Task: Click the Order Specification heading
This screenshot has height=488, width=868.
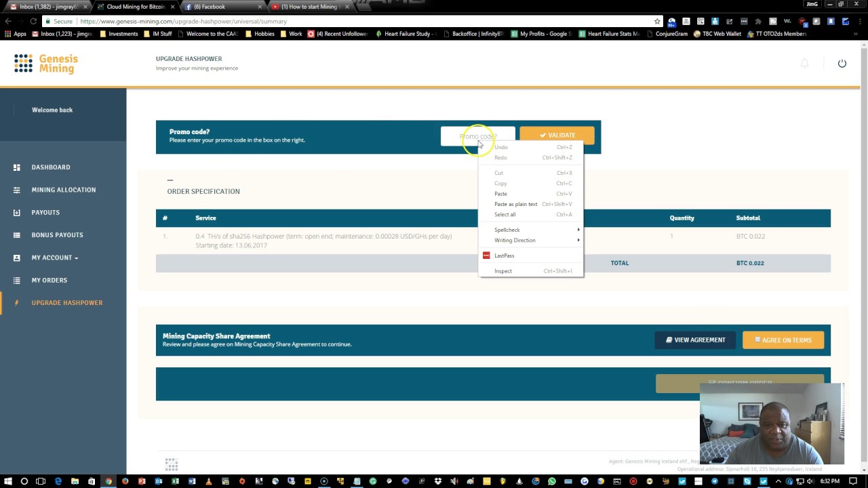Action: pyautogui.click(x=203, y=191)
